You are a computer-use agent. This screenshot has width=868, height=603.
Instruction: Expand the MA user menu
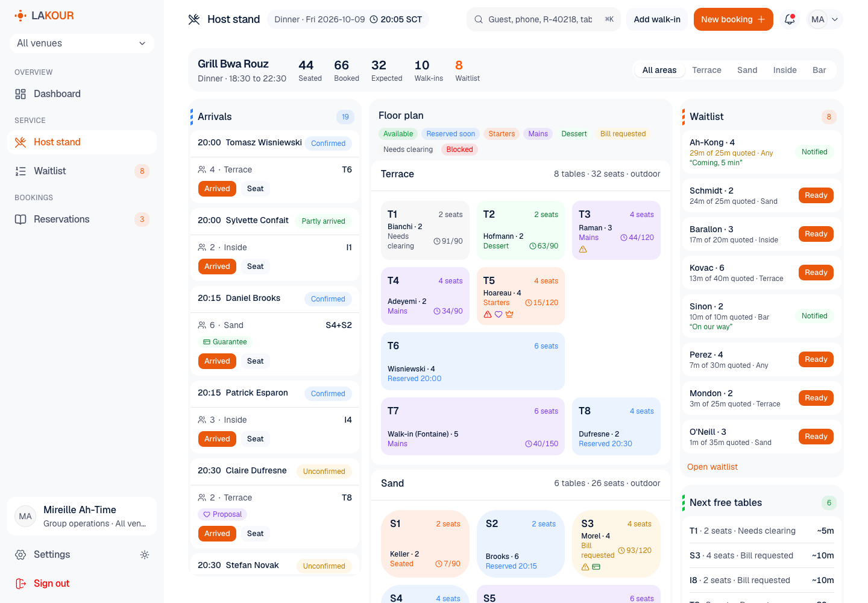click(x=825, y=19)
